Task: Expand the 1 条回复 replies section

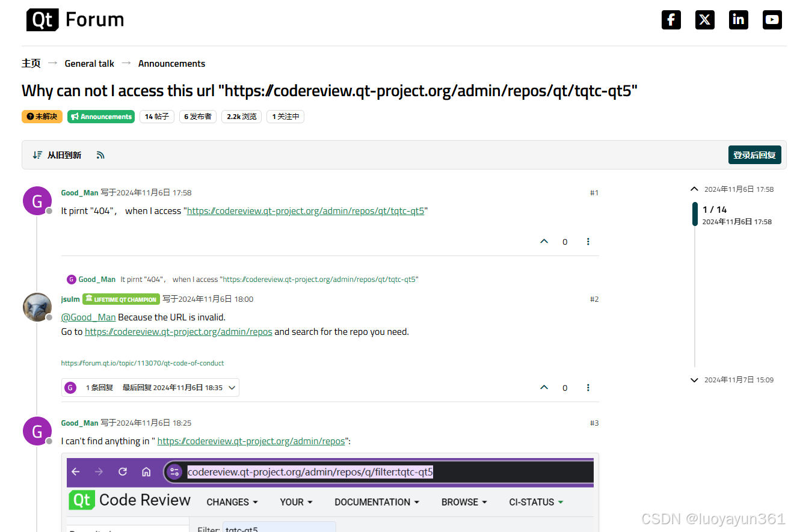Action: [150, 387]
